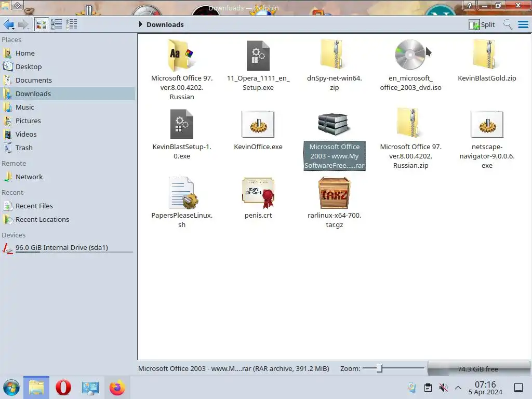Image resolution: width=532 pixels, height=399 pixels.
Task: Click the notes tray icon
Action: pyautogui.click(x=412, y=388)
